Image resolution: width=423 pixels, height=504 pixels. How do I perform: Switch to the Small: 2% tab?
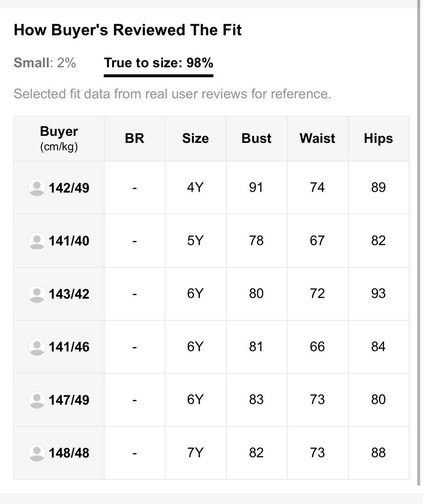pyautogui.click(x=45, y=63)
